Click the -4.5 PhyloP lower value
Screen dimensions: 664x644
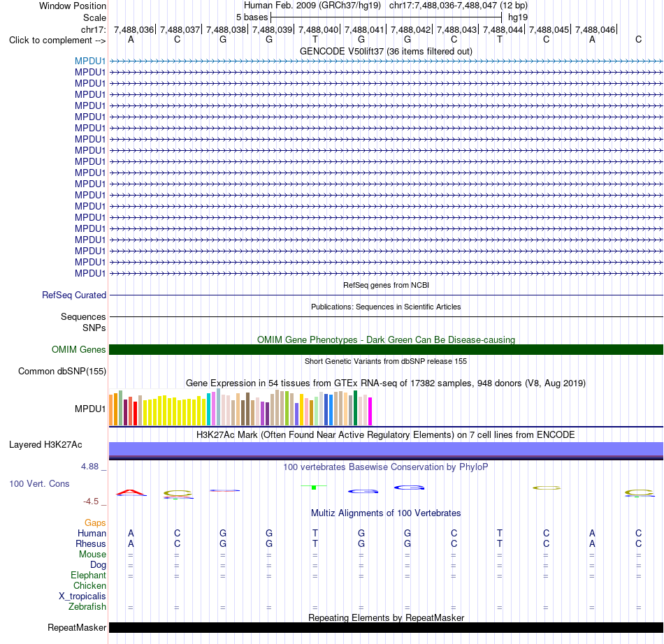tap(91, 502)
